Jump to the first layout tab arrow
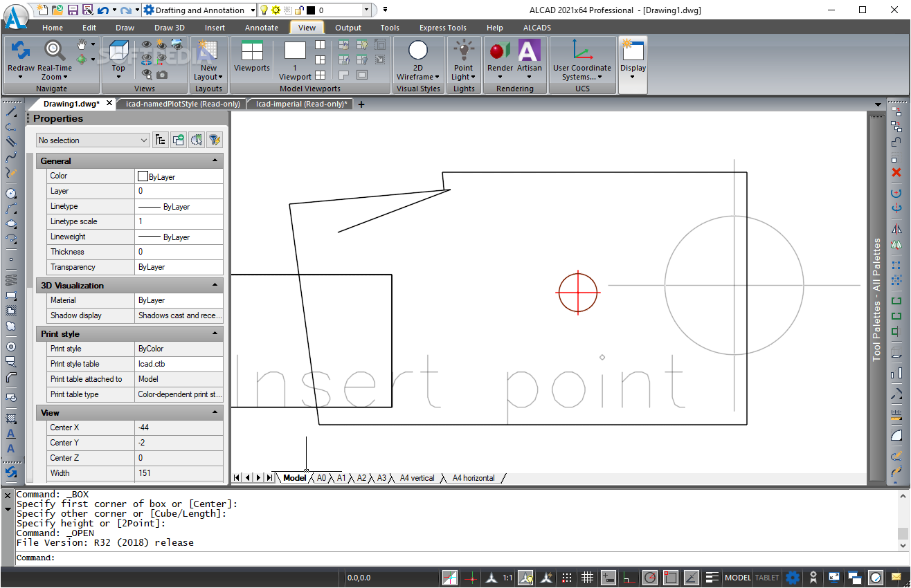 pos(237,478)
